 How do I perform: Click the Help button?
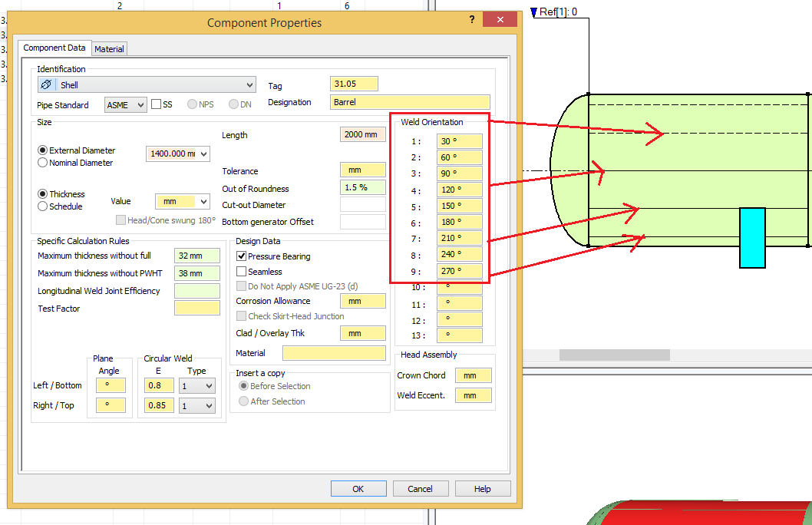[x=482, y=489]
